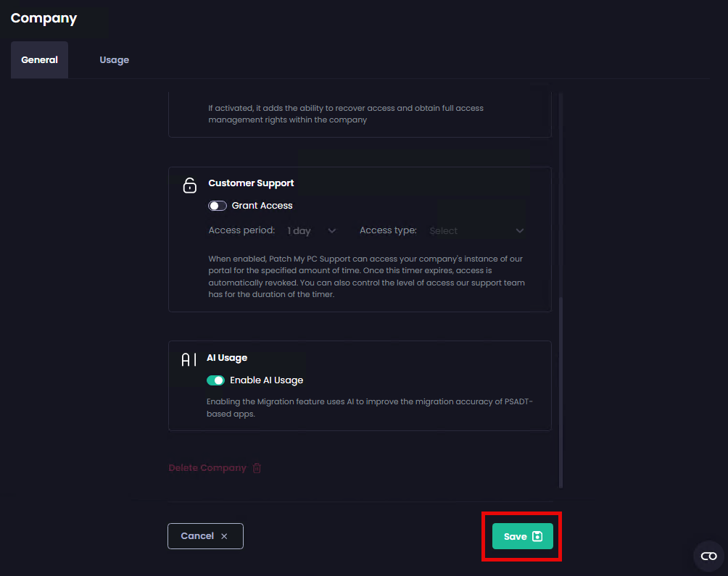The image size is (728, 576).
Task: Click the Grant Access label text
Action: click(262, 206)
